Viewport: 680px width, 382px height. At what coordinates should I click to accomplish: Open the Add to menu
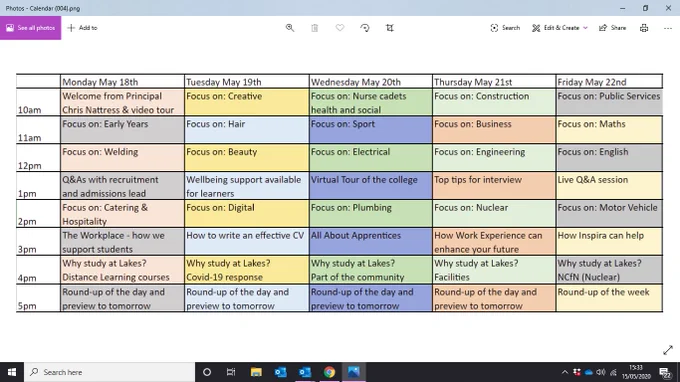[x=82, y=28]
